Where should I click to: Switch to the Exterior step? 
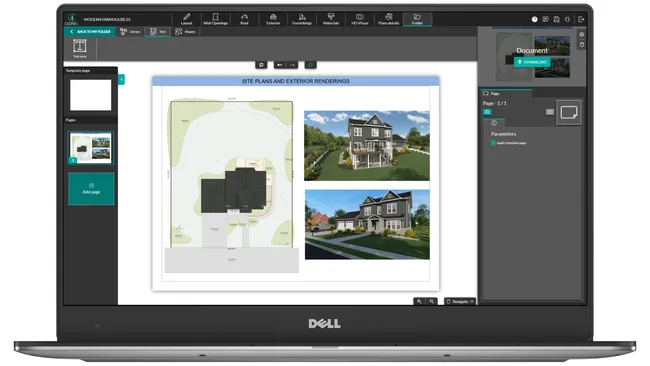273,19
